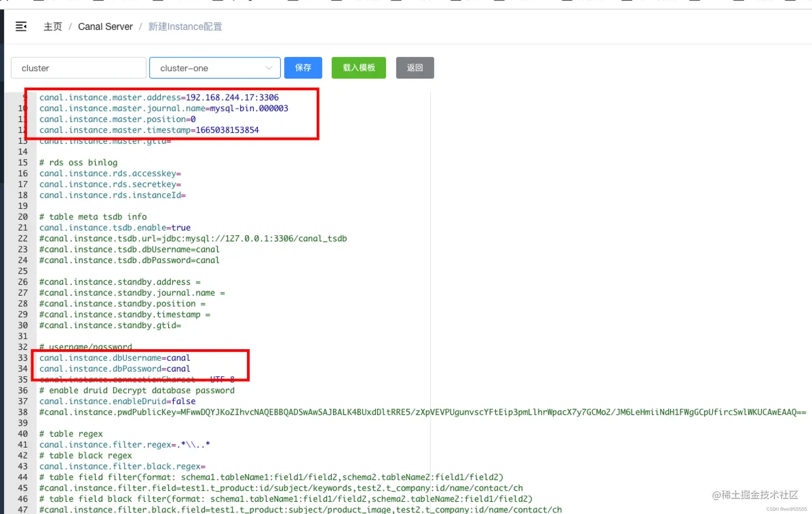
Task: Click line number 41 in the gutter
Action: (x=23, y=445)
